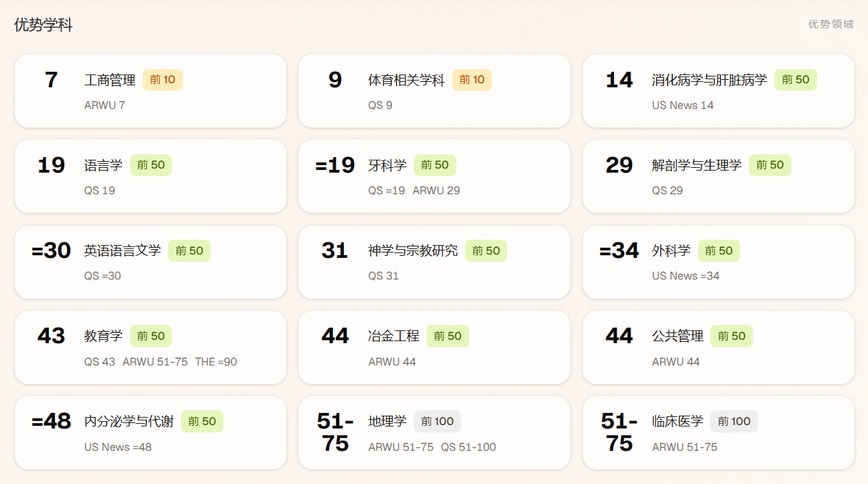
Task: Click the QS 51-100 source under 地理学
Action: [469, 447]
